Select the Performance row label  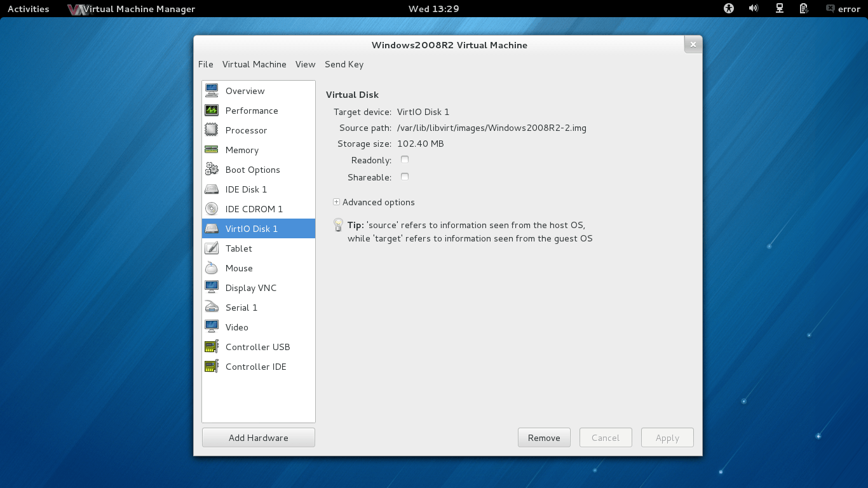pyautogui.click(x=252, y=111)
